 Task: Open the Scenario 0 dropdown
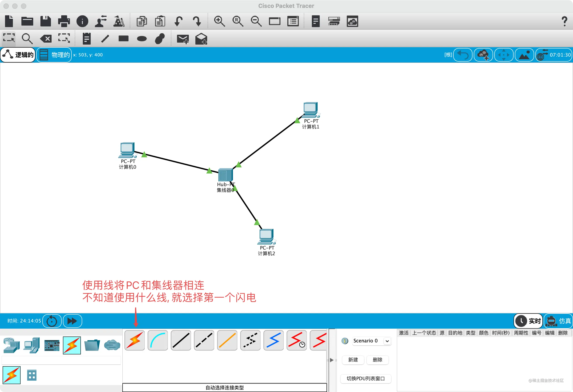(372, 341)
